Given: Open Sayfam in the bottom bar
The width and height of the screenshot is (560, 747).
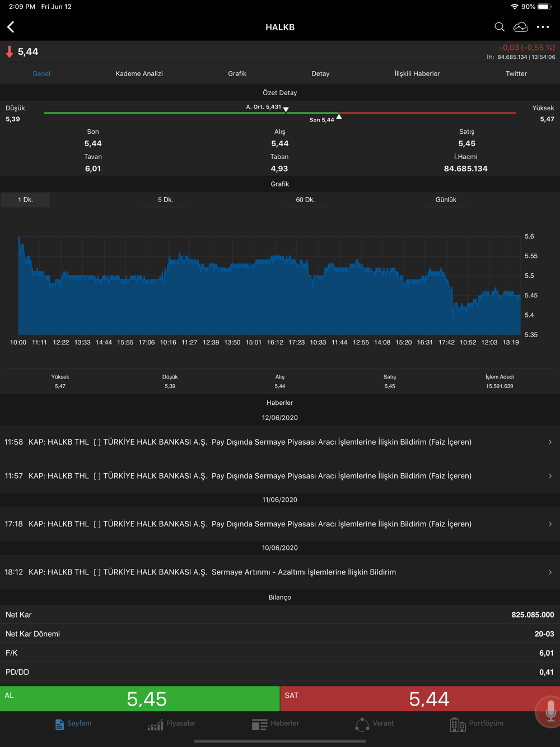Looking at the screenshot, I should [73, 723].
